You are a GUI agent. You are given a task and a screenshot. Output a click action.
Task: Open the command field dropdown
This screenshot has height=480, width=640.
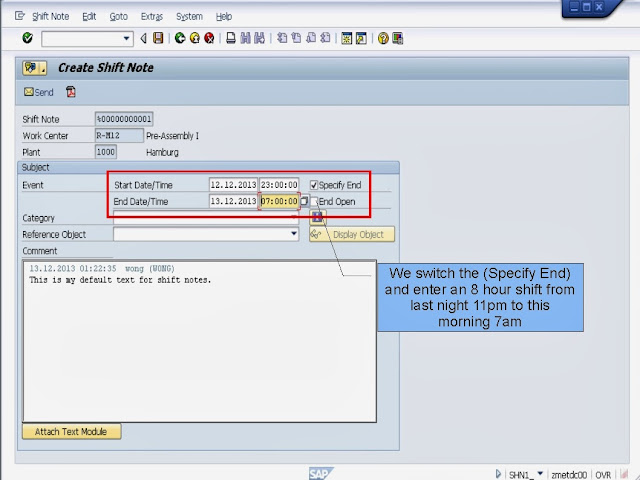coord(126,38)
